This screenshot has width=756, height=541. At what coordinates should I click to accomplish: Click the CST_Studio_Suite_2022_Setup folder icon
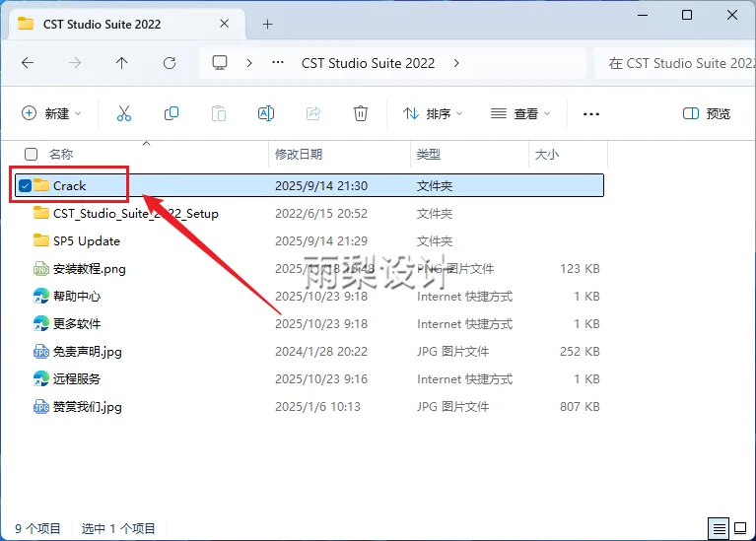(x=41, y=213)
